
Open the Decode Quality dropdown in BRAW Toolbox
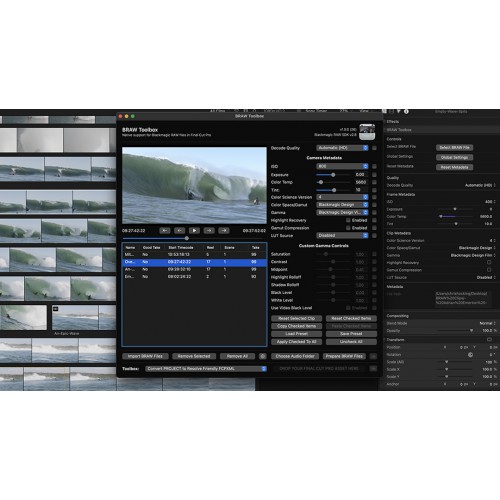pyautogui.click(x=342, y=148)
